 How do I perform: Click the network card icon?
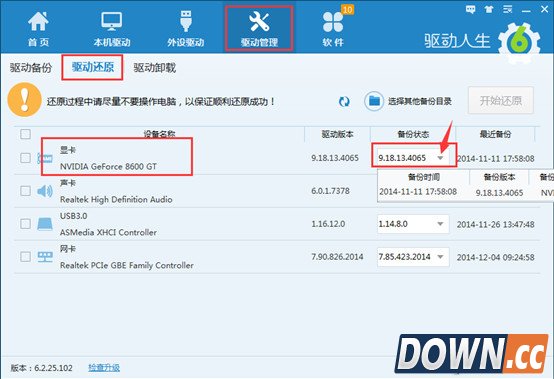(45, 257)
